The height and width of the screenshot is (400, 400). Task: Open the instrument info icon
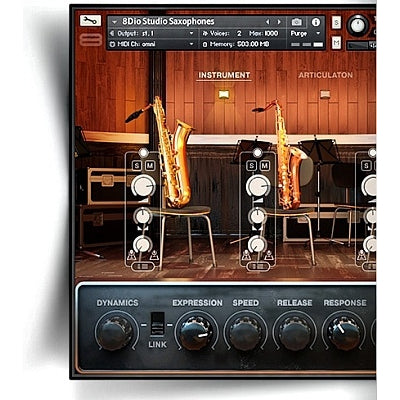coord(315,22)
